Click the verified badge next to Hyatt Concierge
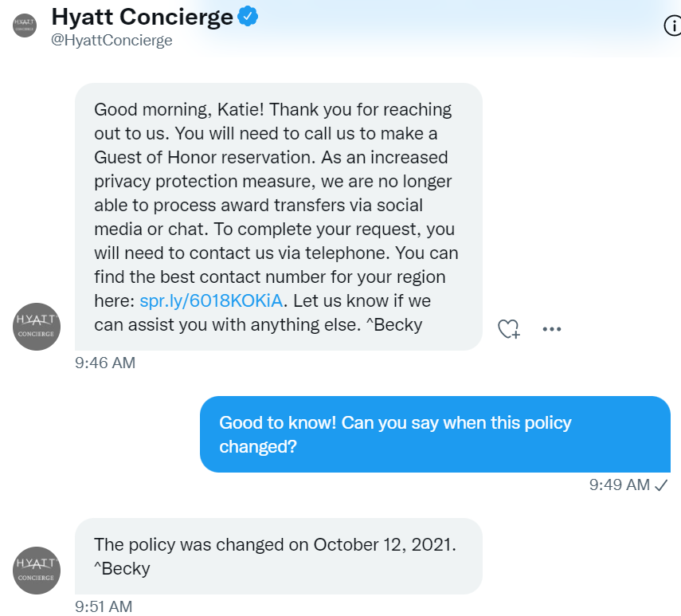The height and width of the screenshot is (616, 681). pos(247,15)
